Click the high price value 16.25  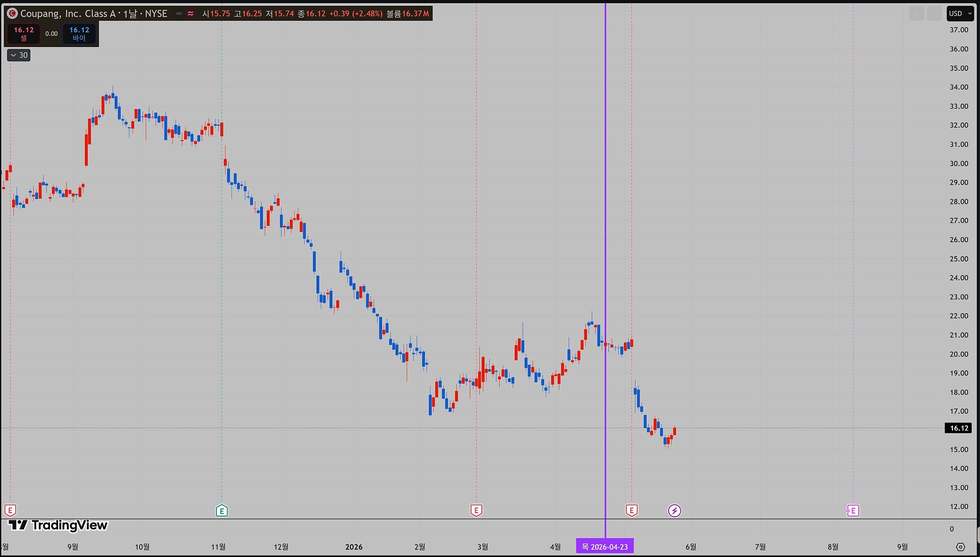click(x=252, y=14)
